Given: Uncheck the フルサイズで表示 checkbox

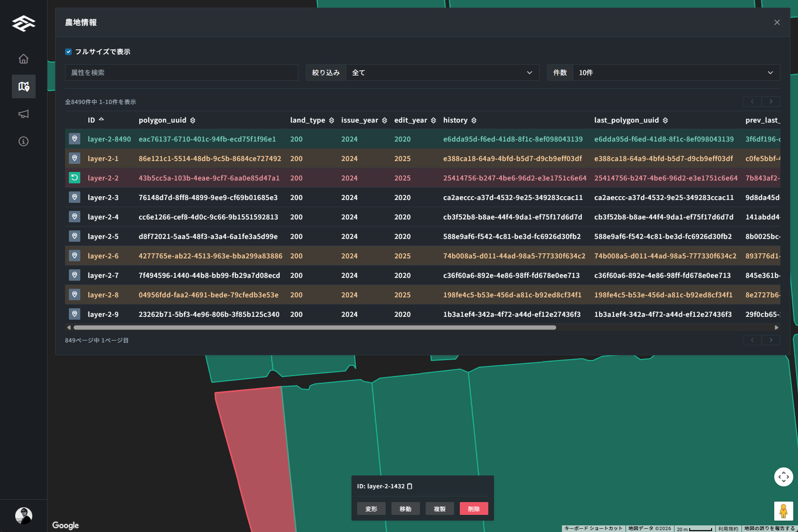Looking at the screenshot, I should (68, 52).
